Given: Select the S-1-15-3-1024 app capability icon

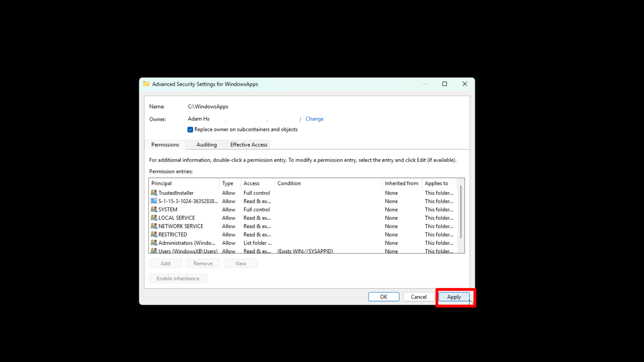Looking at the screenshot, I should point(154,201).
